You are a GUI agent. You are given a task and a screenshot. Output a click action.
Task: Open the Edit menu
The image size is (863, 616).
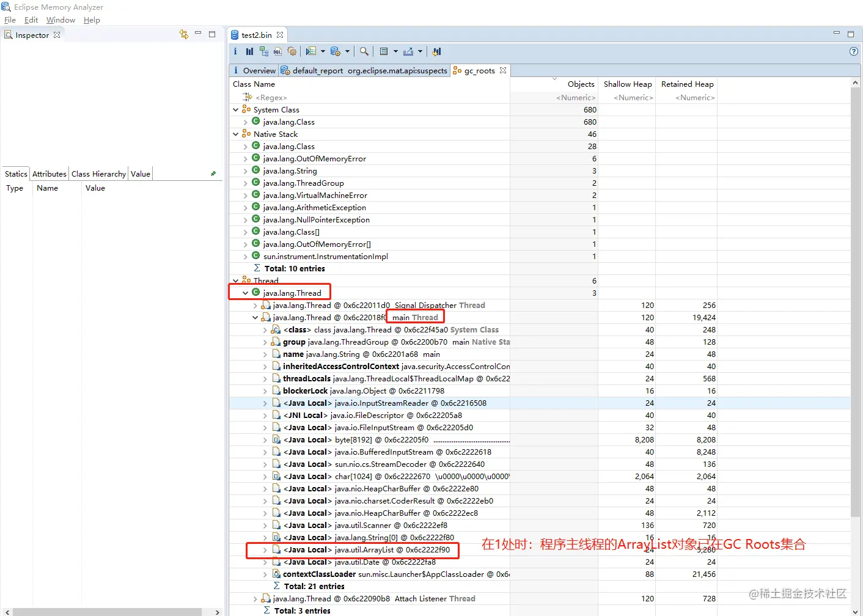(x=31, y=20)
